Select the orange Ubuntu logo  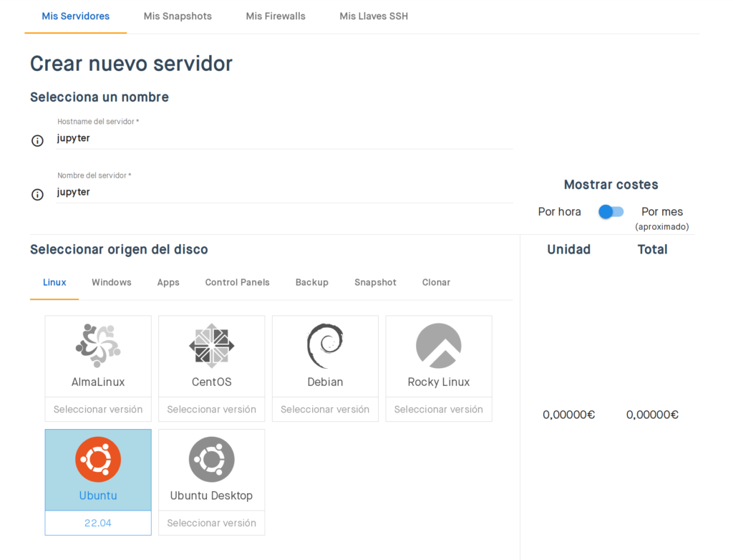(98, 460)
